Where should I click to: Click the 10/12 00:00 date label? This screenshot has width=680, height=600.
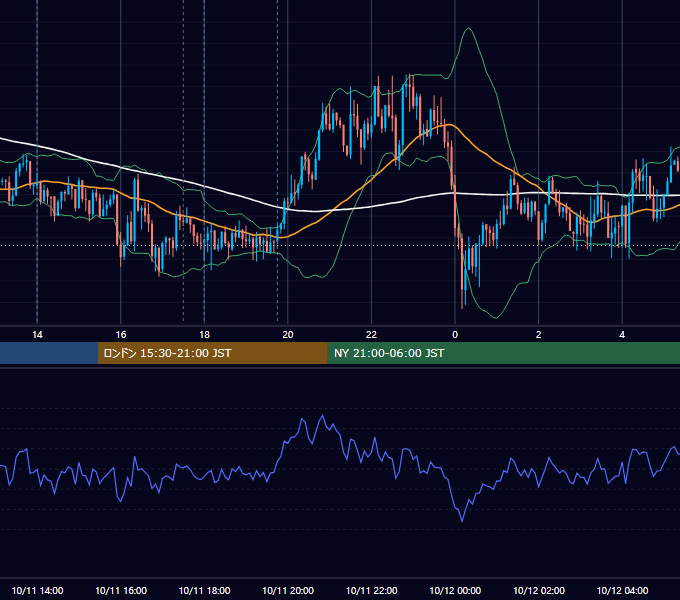click(455, 590)
